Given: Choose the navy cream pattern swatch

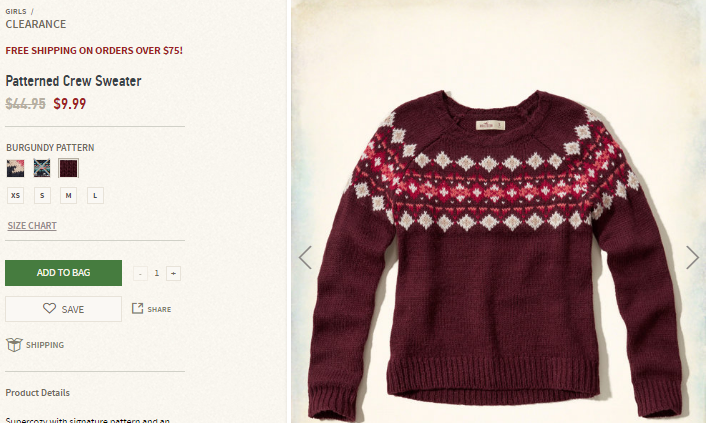Looking at the screenshot, I should click(15, 168).
